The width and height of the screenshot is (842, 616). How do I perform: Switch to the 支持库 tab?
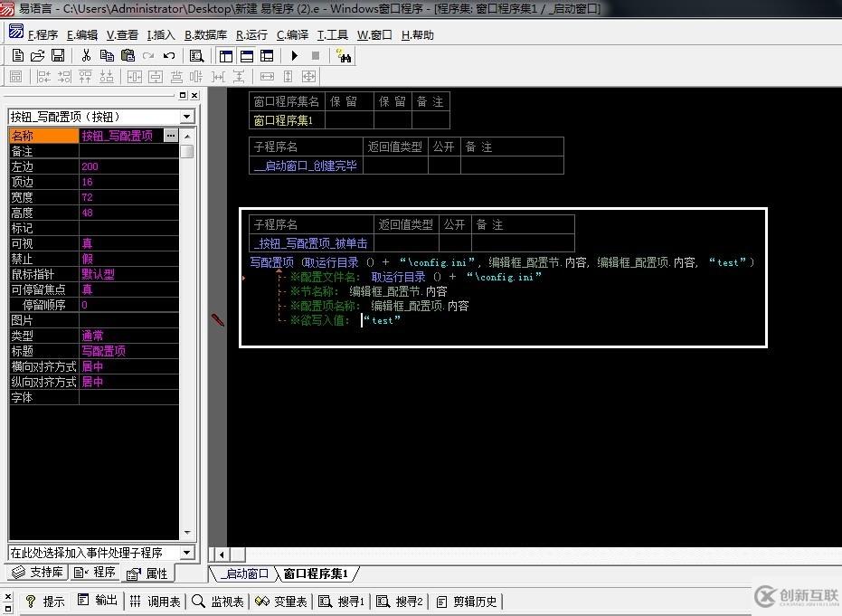tap(38, 573)
